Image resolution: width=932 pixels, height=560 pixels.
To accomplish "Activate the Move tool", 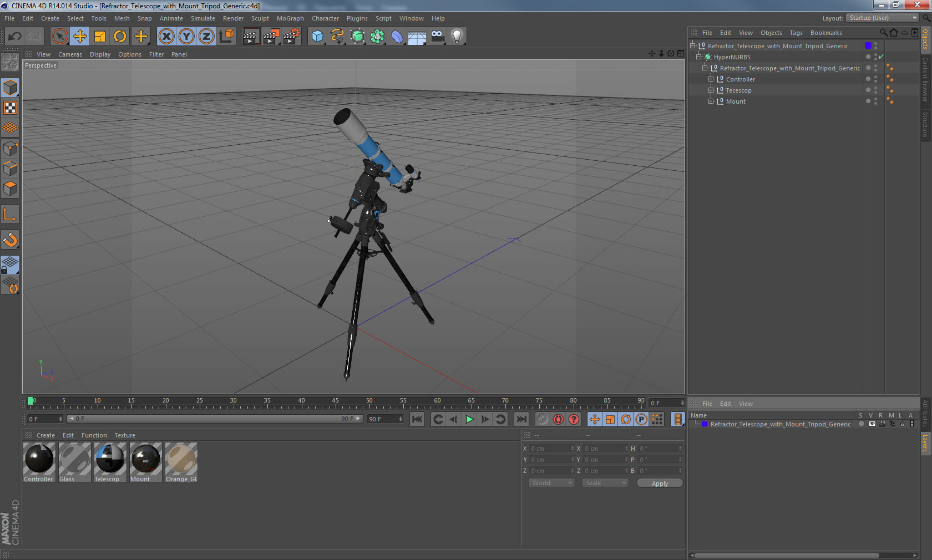I will coord(80,37).
